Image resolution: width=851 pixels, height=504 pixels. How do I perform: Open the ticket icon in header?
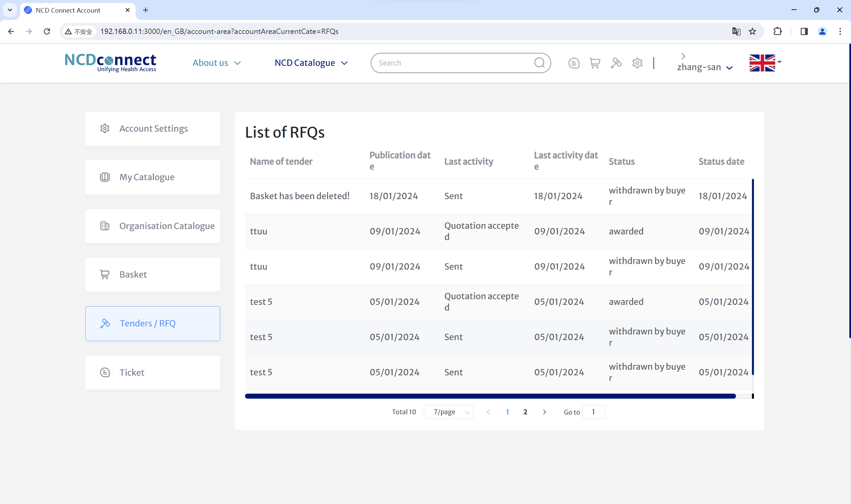point(573,63)
